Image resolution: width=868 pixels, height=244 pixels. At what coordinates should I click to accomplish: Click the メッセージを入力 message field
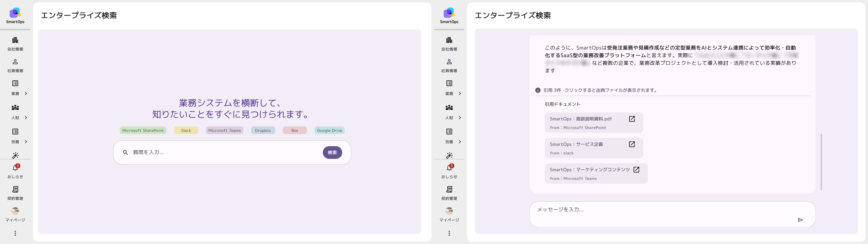tap(672, 214)
